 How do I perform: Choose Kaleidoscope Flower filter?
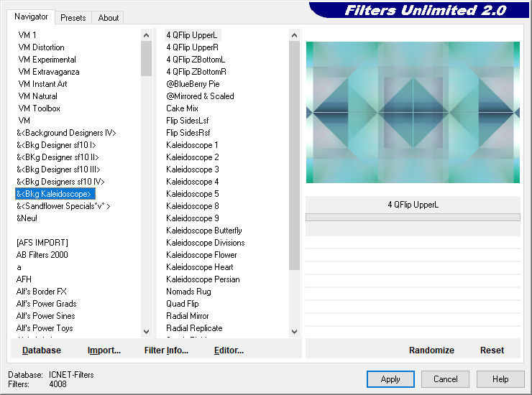(x=201, y=255)
